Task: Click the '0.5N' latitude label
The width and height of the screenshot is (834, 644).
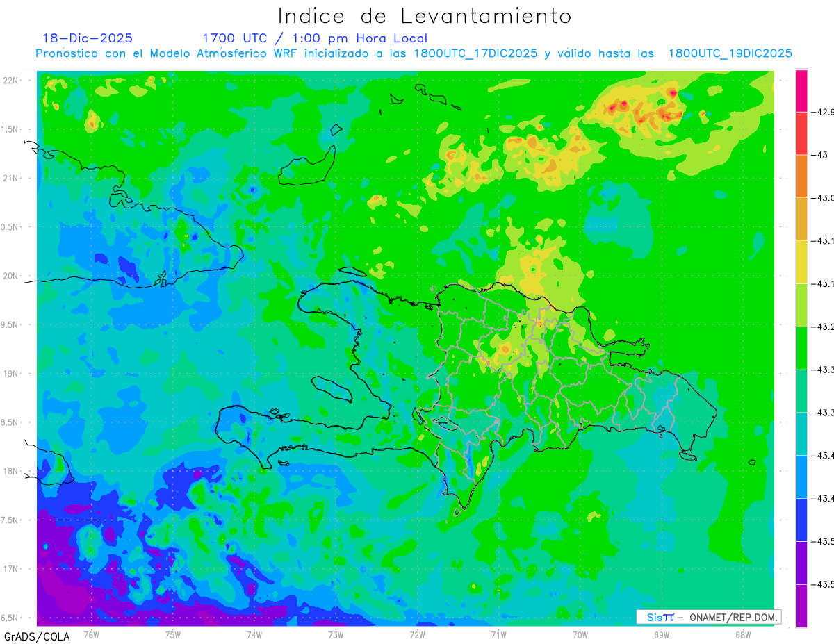Action: (10, 227)
